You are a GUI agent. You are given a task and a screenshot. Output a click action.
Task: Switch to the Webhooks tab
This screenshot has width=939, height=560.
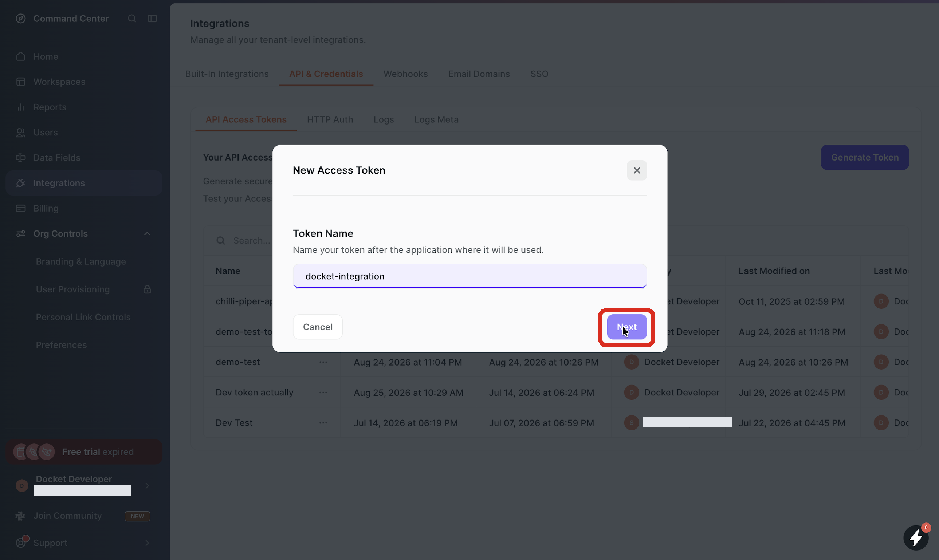405,74
